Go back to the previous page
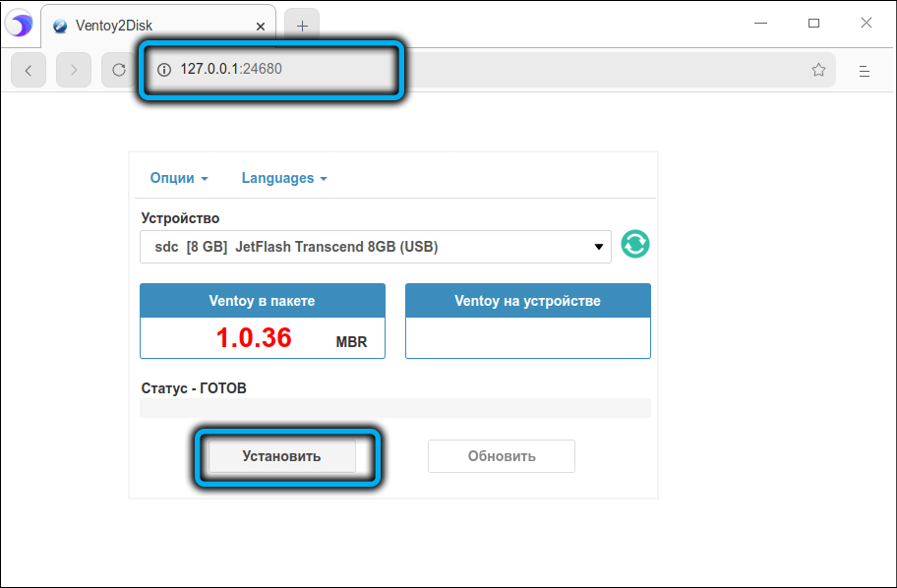The width and height of the screenshot is (897, 588). 29,70
